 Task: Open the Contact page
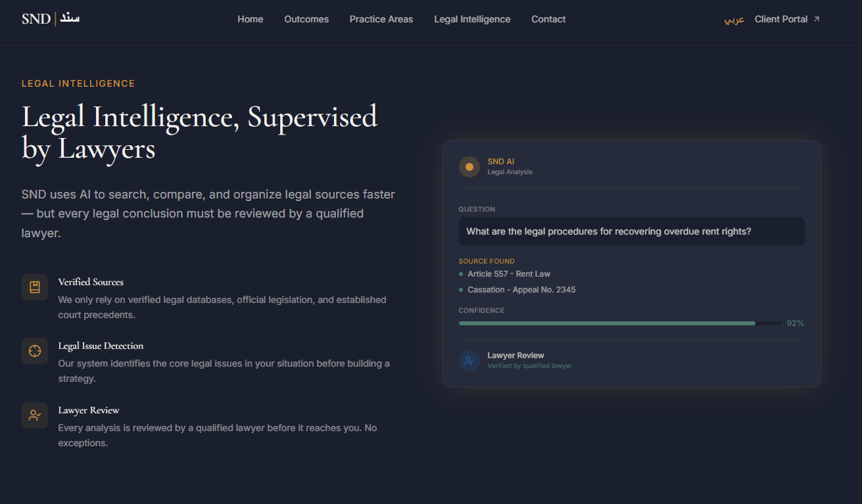(548, 19)
